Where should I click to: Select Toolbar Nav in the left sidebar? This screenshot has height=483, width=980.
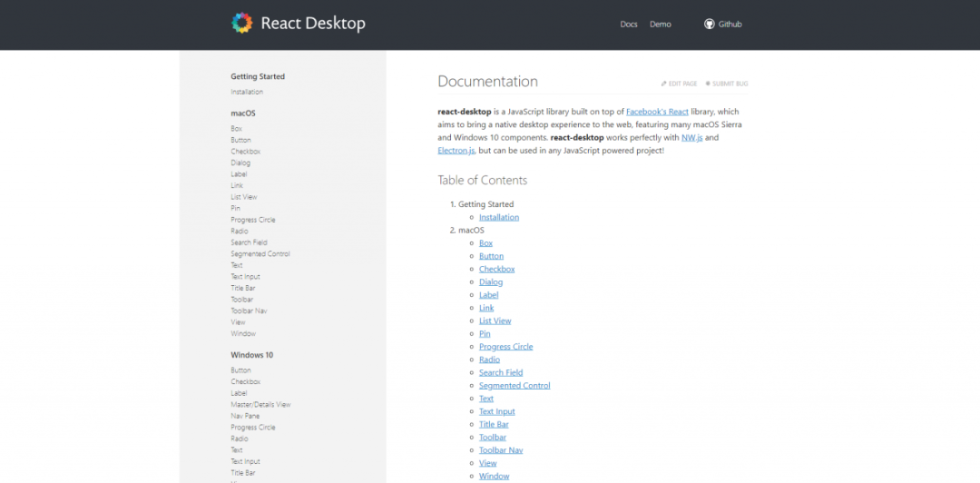tap(249, 310)
